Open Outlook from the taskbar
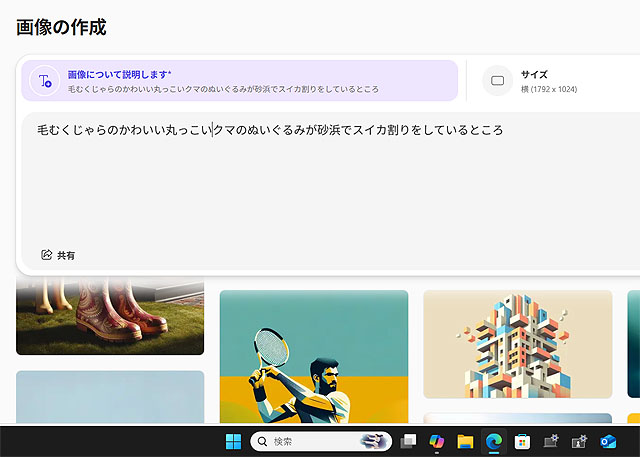The height and width of the screenshot is (457, 640). 608,441
